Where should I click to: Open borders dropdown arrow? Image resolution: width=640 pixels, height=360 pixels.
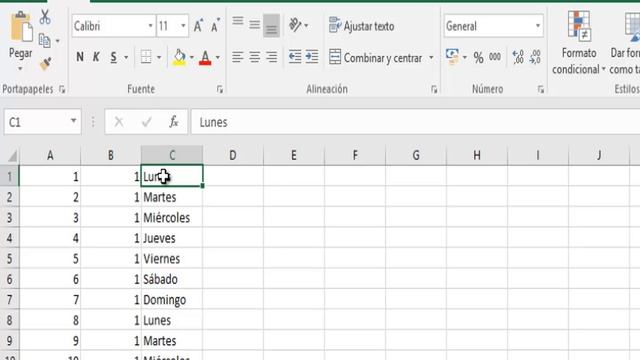point(159,58)
